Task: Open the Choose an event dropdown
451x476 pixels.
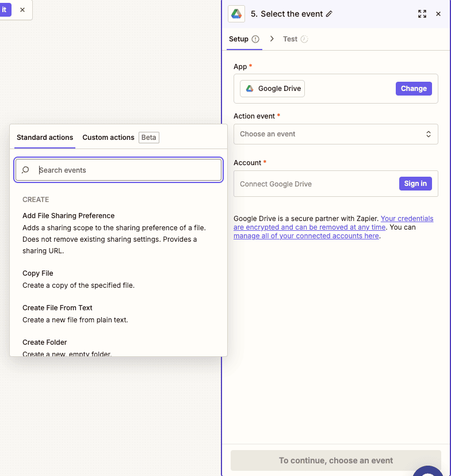Action: click(335, 134)
